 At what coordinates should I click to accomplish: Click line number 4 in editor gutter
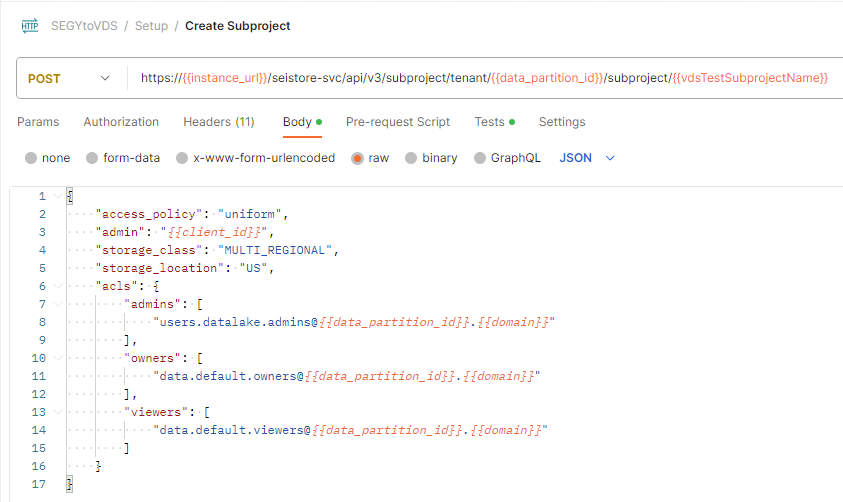click(42, 250)
